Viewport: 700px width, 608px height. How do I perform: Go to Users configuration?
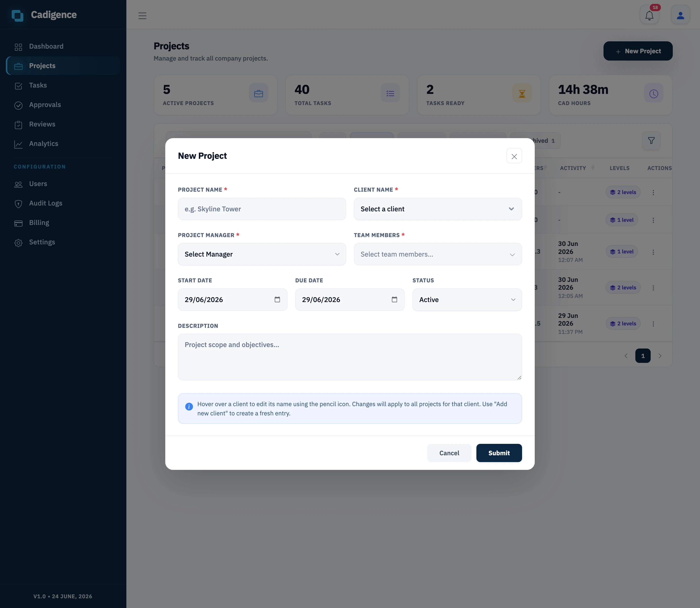coord(63,184)
